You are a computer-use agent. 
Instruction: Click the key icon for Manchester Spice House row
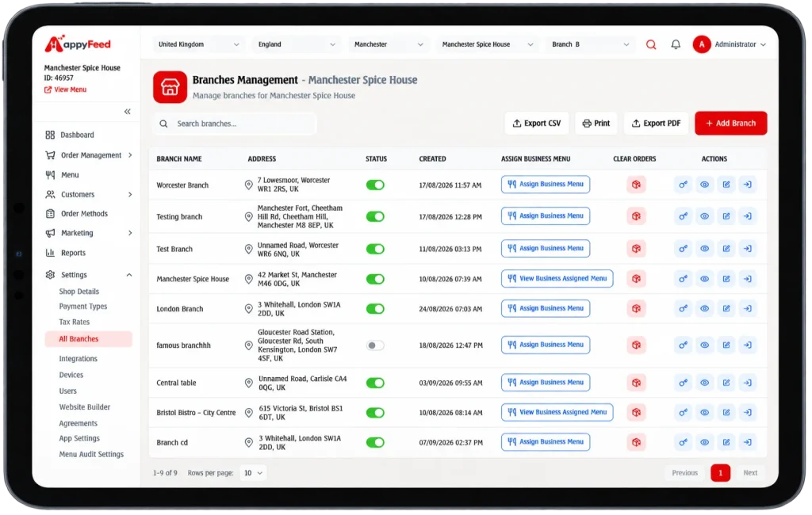coord(683,279)
